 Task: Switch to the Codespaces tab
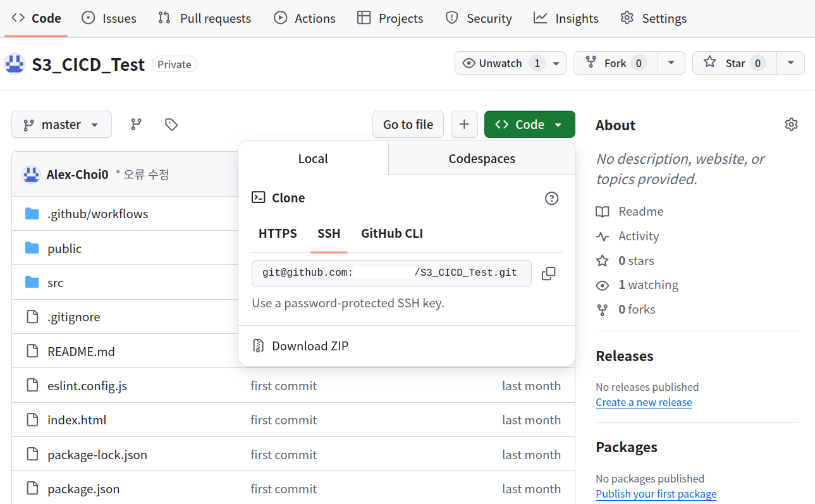click(482, 159)
